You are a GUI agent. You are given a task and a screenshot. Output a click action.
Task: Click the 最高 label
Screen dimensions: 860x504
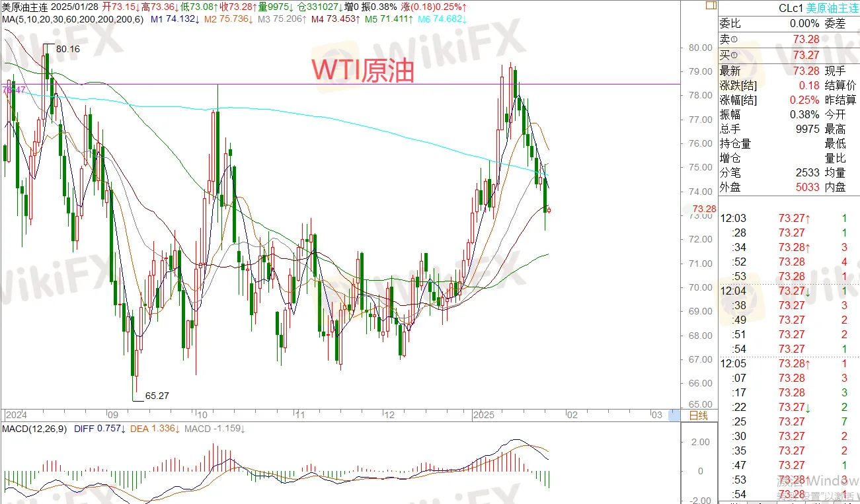(836, 129)
